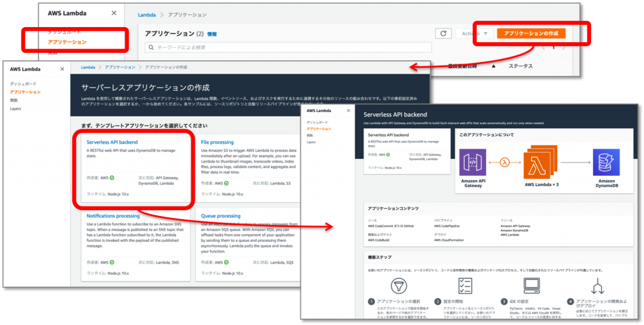Click the step 1 circle beside アプリケーションの選択
Screen dimensions: 644x325
click(372, 302)
